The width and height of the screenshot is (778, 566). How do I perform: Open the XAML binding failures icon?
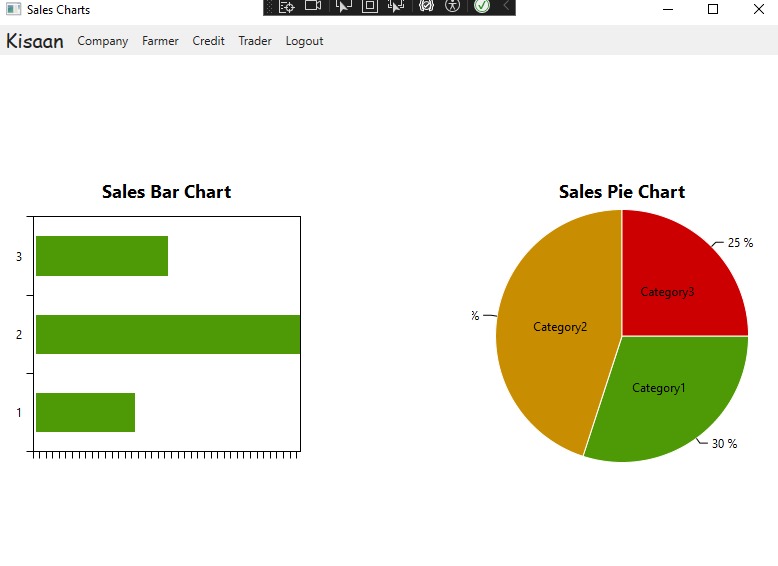426,6
